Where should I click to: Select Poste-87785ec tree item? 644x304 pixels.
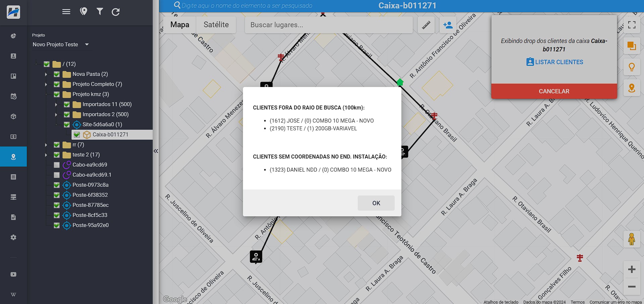tap(91, 205)
